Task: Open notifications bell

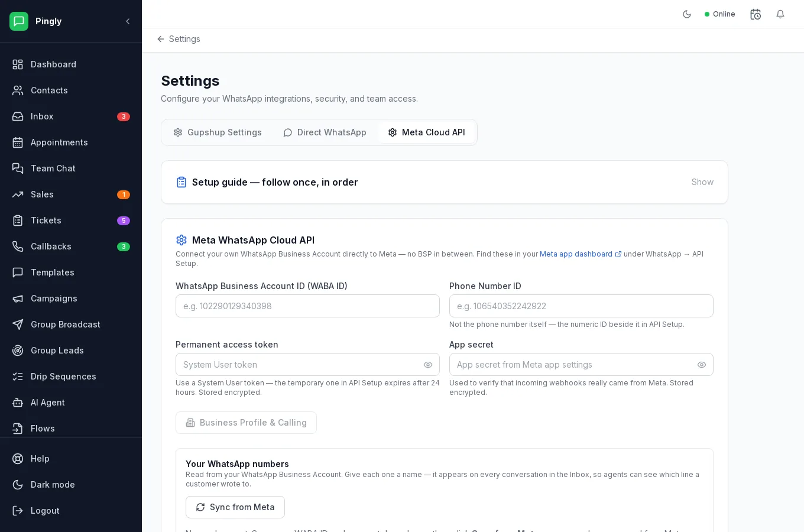Action: (x=780, y=14)
